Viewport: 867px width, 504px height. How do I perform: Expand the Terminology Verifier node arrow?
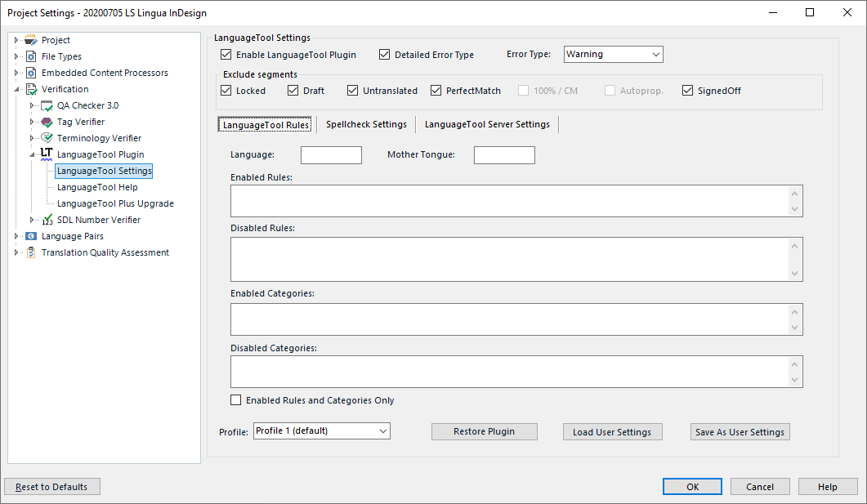tap(32, 138)
